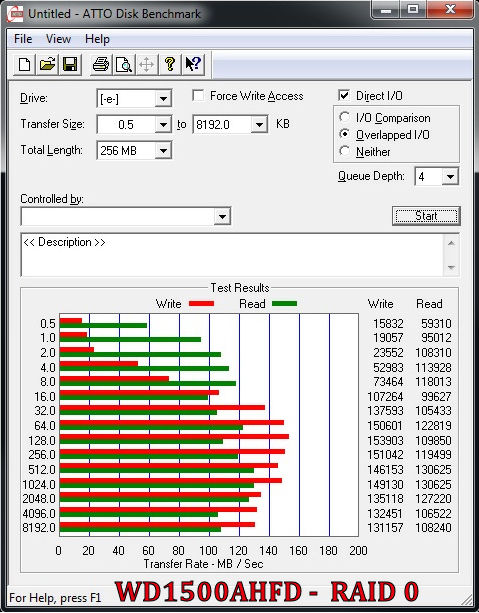Image resolution: width=479 pixels, height=613 pixels.
Task: Select Overlapped I/O radio option
Action: pos(344,134)
